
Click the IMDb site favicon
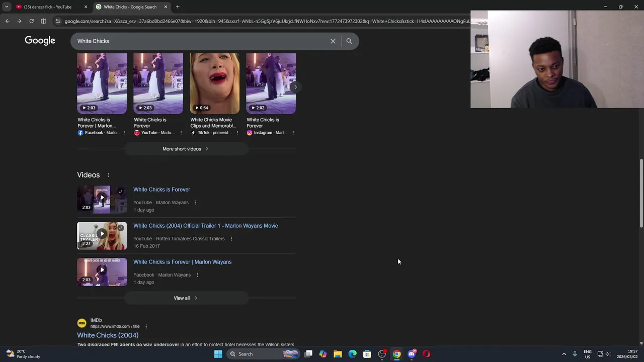coord(82,323)
